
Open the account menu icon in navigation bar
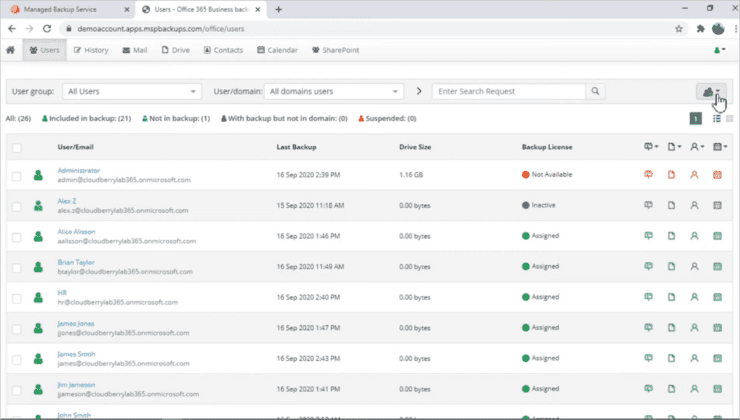[719, 50]
